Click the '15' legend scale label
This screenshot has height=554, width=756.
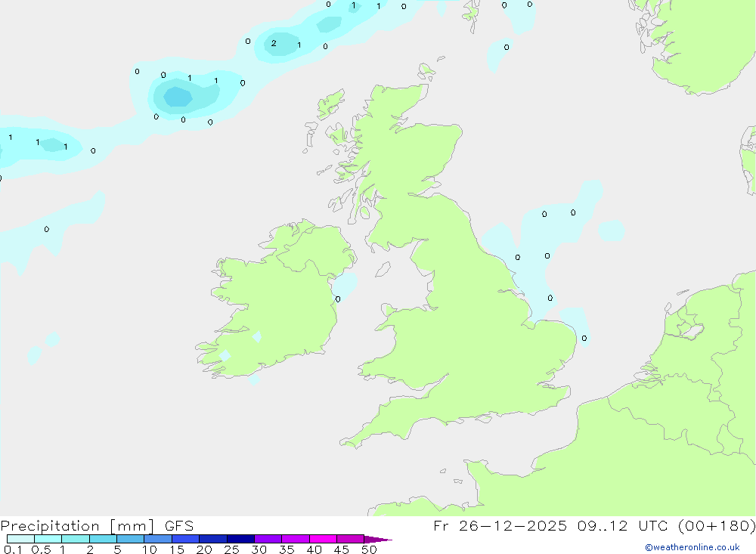[176, 549]
